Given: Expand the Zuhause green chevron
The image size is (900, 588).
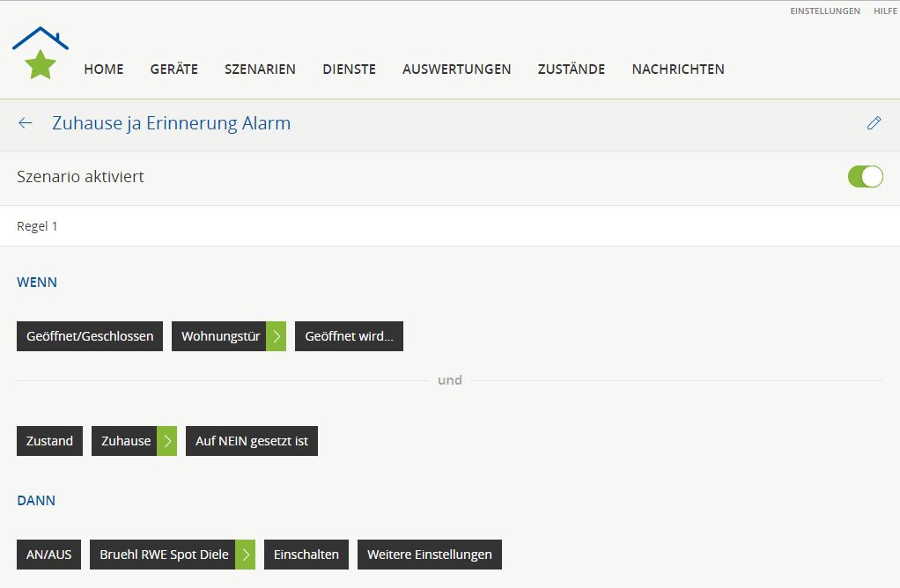Looking at the screenshot, I should click(x=167, y=441).
